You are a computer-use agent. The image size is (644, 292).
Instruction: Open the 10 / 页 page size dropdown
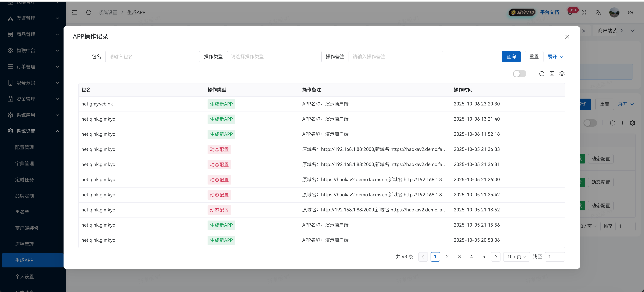516,257
